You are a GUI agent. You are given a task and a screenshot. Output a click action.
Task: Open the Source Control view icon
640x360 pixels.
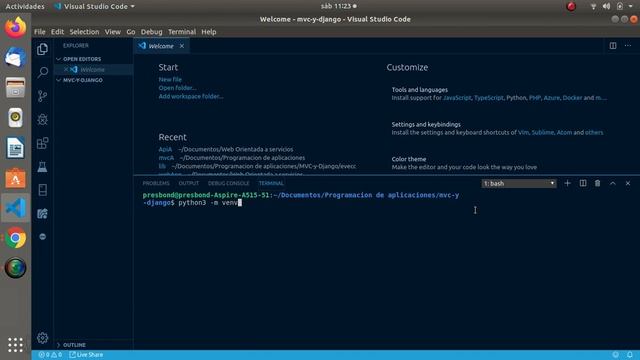tap(42, 96)
